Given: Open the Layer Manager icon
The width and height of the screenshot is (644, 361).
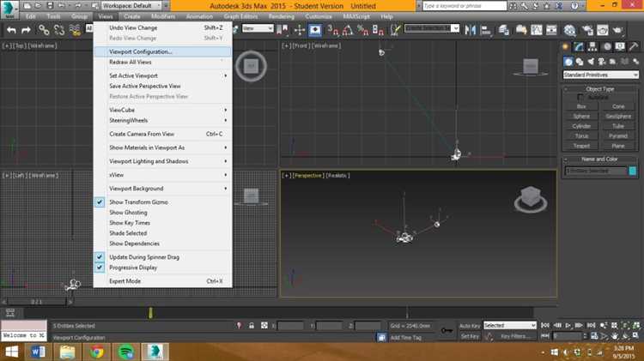Looking at the screenshot, I should [503, 29].
